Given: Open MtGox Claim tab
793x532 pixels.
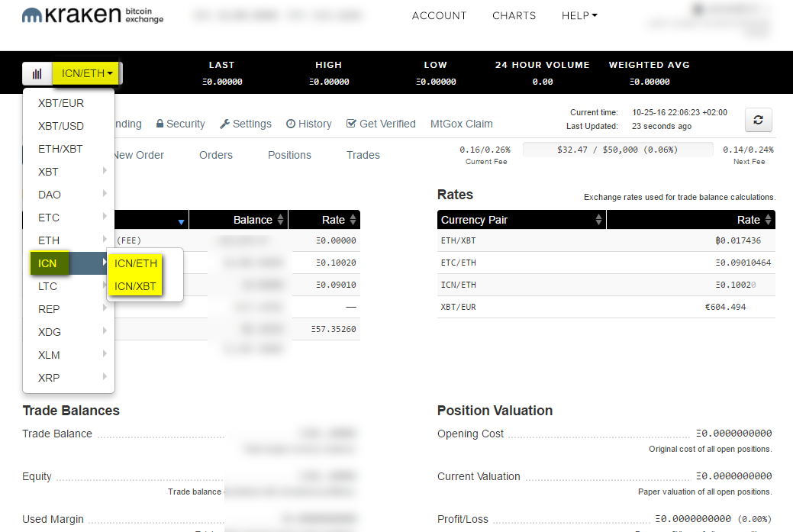Looking at the screenshot, I should tap(461, 124).
